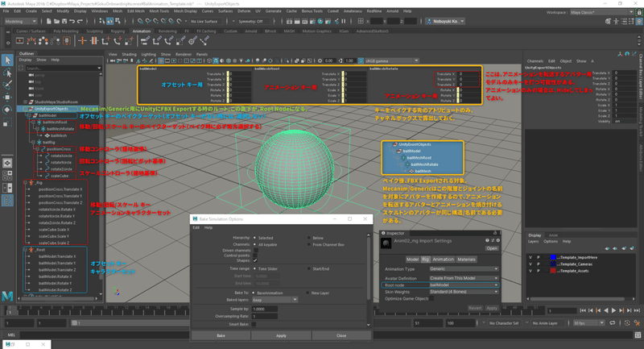
Task: Click Close in Bake Simulation Options
Action: [x=341, y=336]
